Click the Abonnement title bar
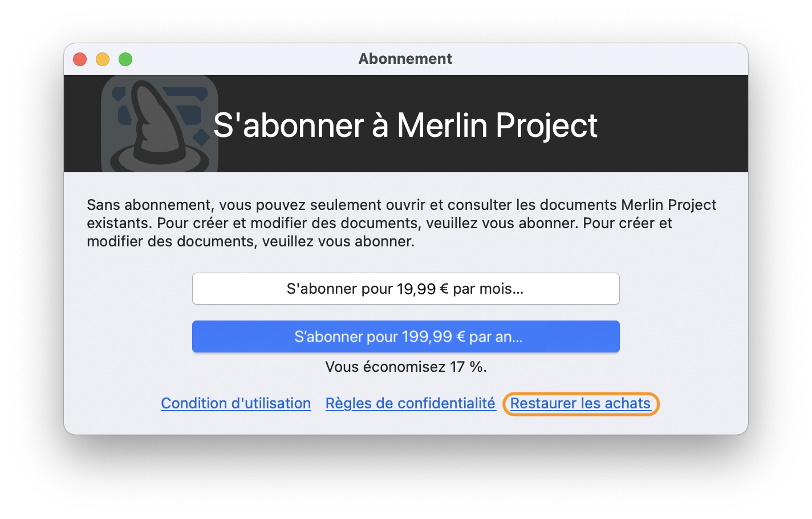Image resolution: width=812 pixels, height=519 pixels. [x=405, y=59]
